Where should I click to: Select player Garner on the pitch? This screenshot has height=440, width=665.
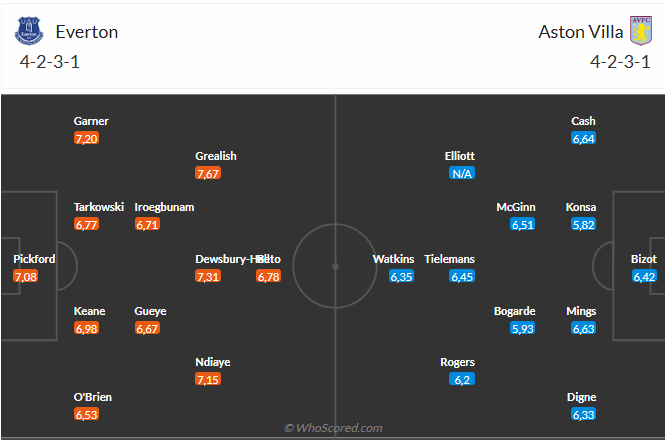(91, 121)
